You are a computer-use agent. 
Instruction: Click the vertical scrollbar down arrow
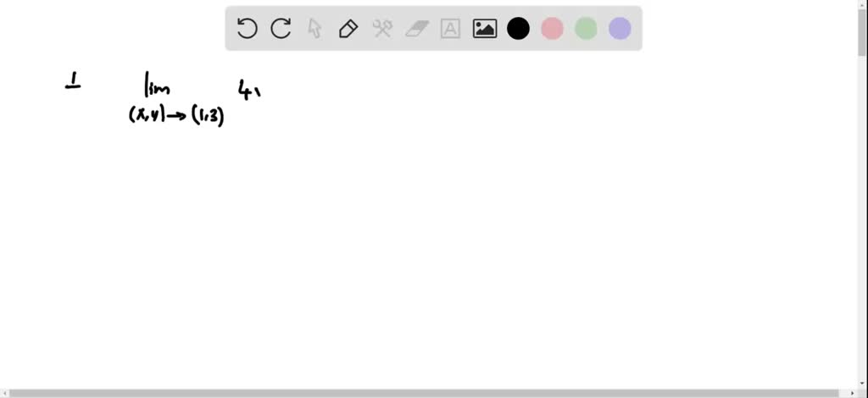tap(862, 384)
